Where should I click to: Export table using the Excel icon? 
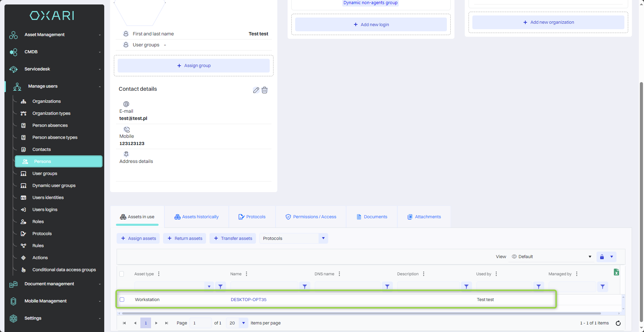616,272
